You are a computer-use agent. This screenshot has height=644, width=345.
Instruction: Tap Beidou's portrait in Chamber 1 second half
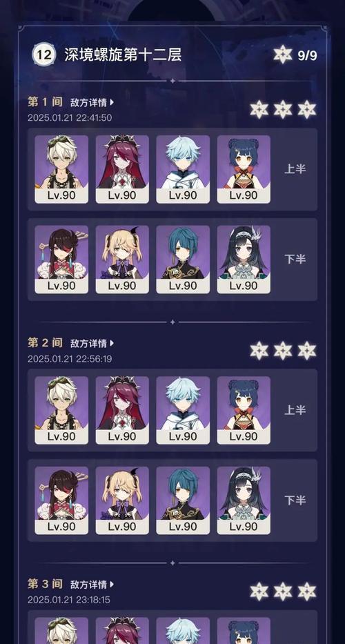61,260
